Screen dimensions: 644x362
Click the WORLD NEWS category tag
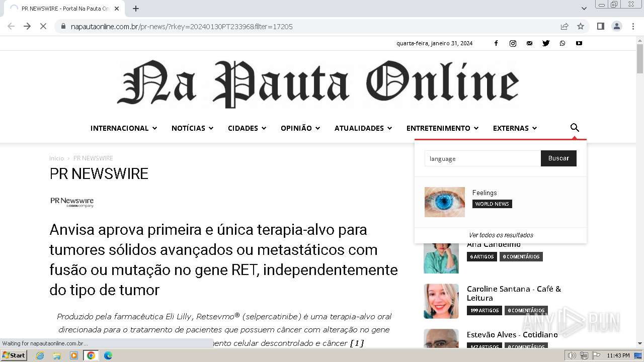pyautogui.click(x=492, y=204)
